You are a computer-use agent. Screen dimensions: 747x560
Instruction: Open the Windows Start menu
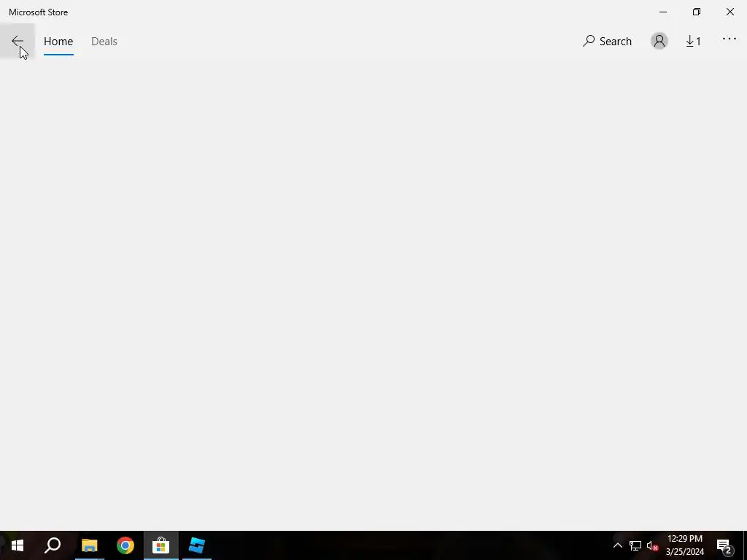(18, 545)
